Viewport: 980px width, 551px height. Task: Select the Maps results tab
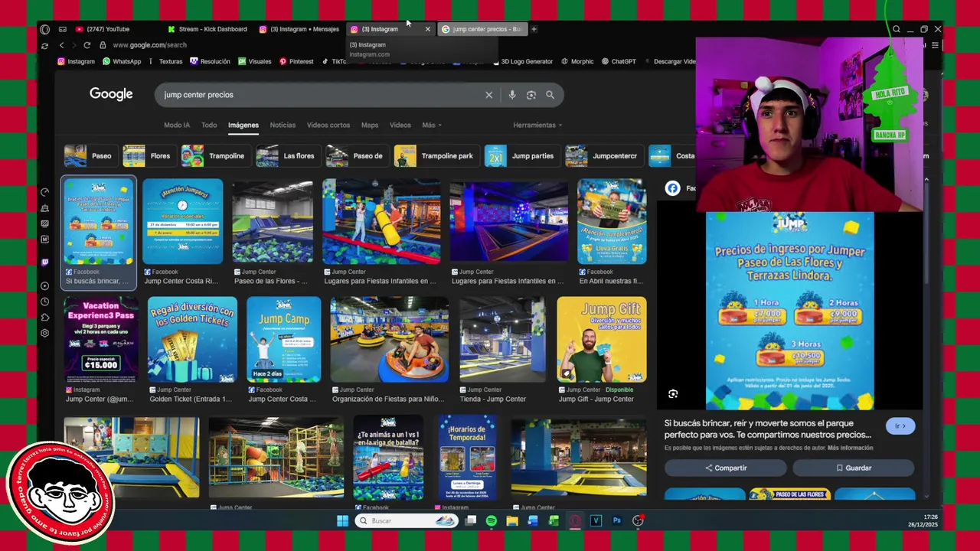[370, 125]
